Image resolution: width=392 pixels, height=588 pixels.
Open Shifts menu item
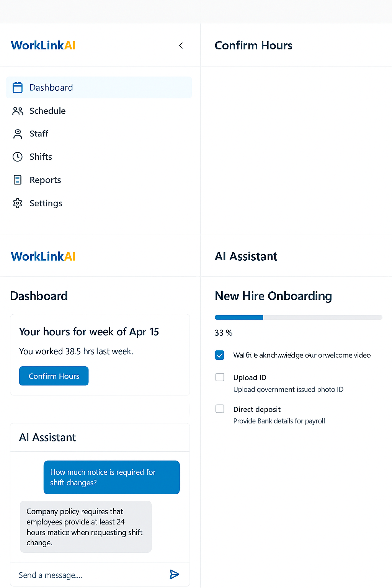pos(99,157)
